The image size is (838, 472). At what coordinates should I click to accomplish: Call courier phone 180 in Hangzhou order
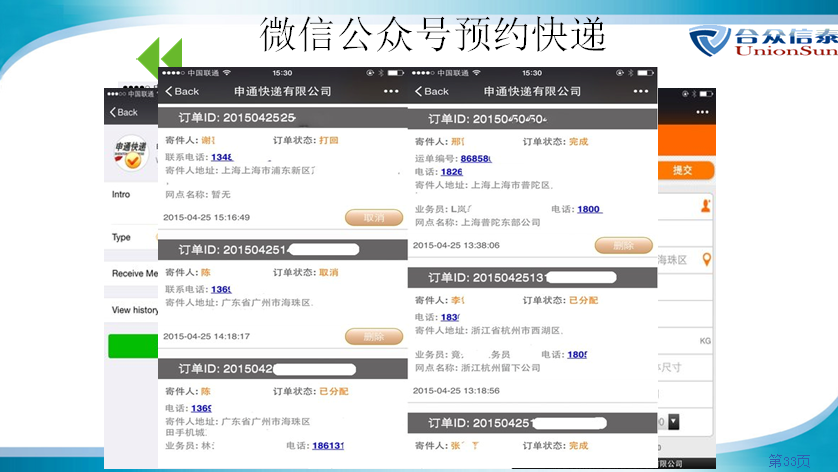pyautogui.click(x=577, y=354)
